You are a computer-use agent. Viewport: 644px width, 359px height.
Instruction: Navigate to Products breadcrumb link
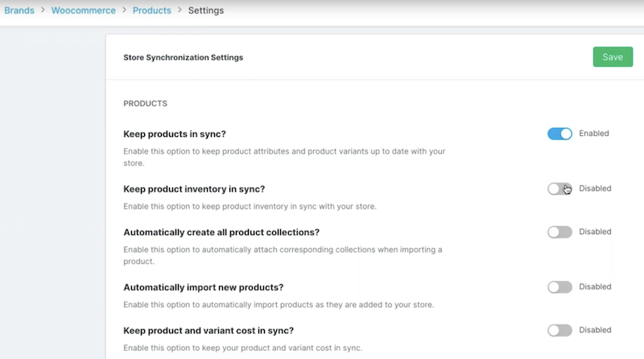pyautogui.click(x=151, y=10)
